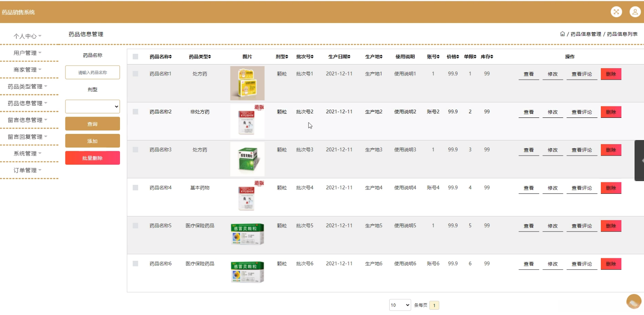Open 订单管理 sidebar menu
This screenshot has width=644, height=315.
28,170
